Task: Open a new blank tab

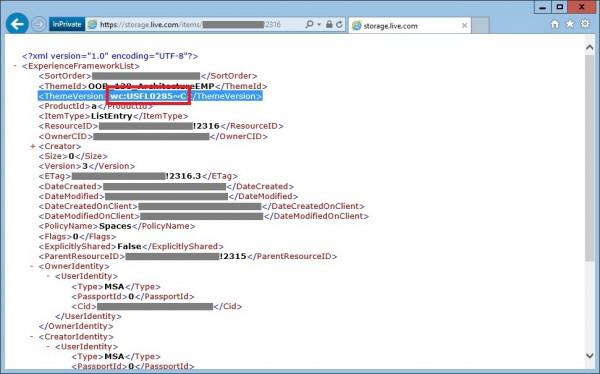Action: [480, 25]
